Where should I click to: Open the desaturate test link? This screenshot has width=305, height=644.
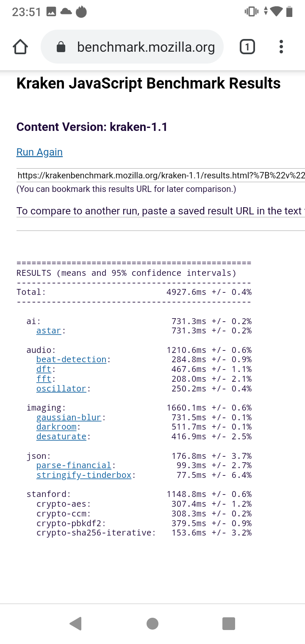61,437
